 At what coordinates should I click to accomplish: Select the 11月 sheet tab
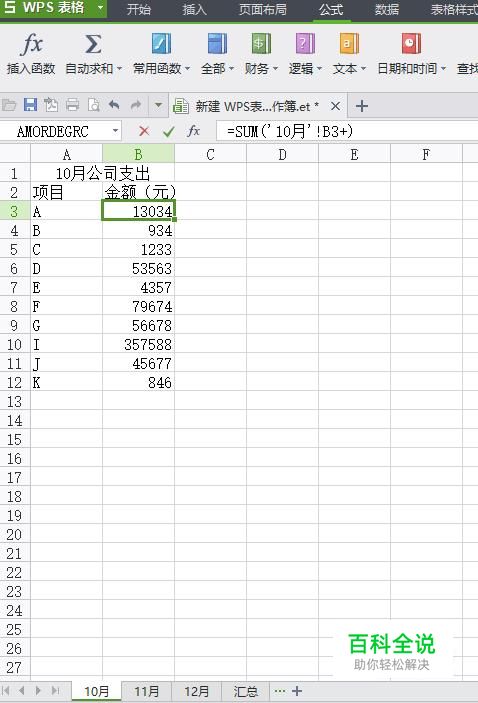pos(147,691)
